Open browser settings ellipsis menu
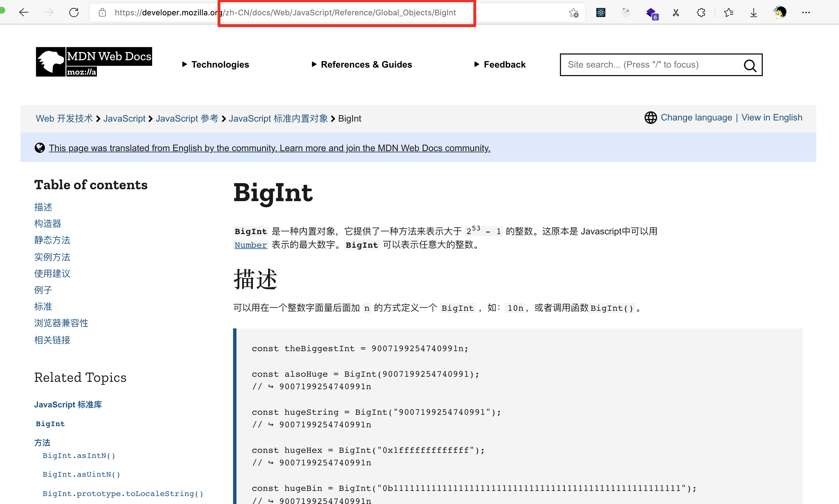This screenshot has width=839, height=504. pos(806,13)
